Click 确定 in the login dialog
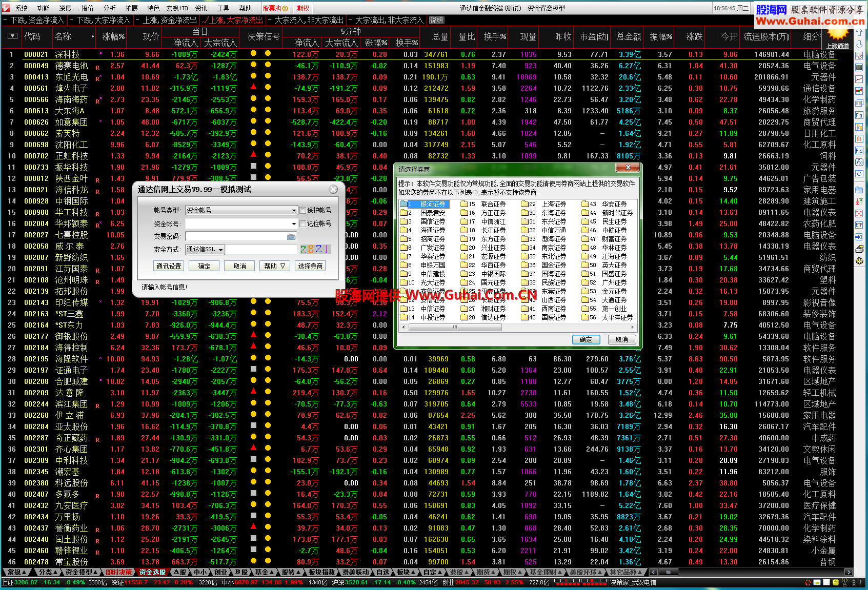 pos(204,266)
